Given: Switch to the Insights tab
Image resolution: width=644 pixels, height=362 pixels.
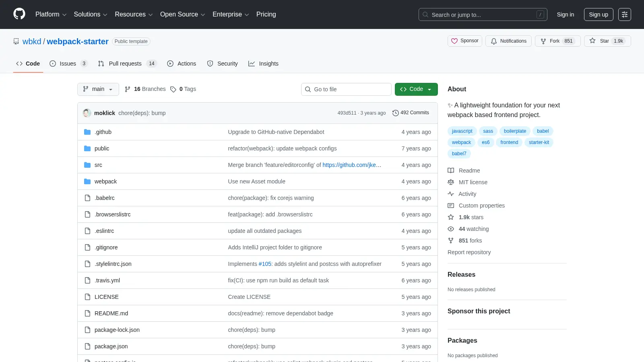Looking at the screenshot, I should coord(264,64).
